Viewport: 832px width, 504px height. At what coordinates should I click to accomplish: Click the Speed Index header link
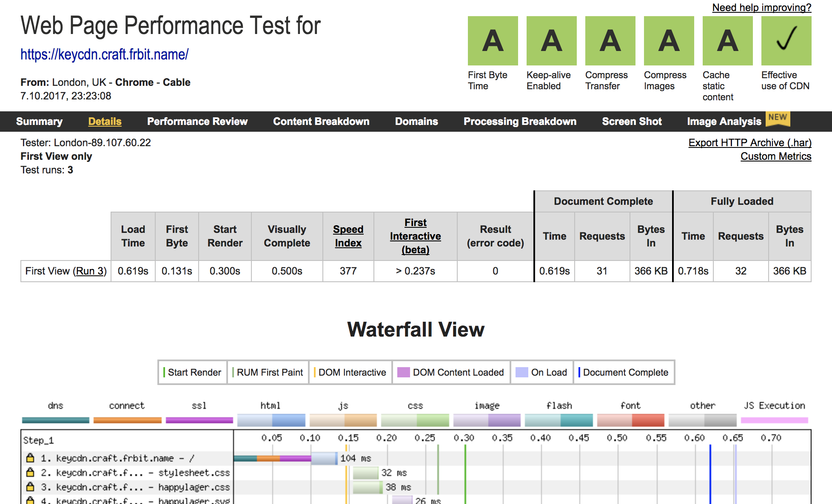click(x=348, y=236)
